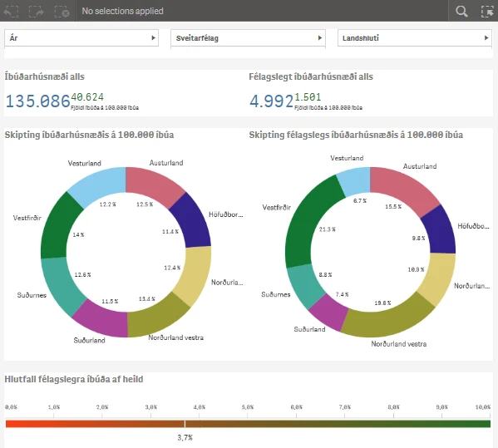Click the step back selection icon
The height and width of the screenshot is (448, 498).
click(11, 11)
